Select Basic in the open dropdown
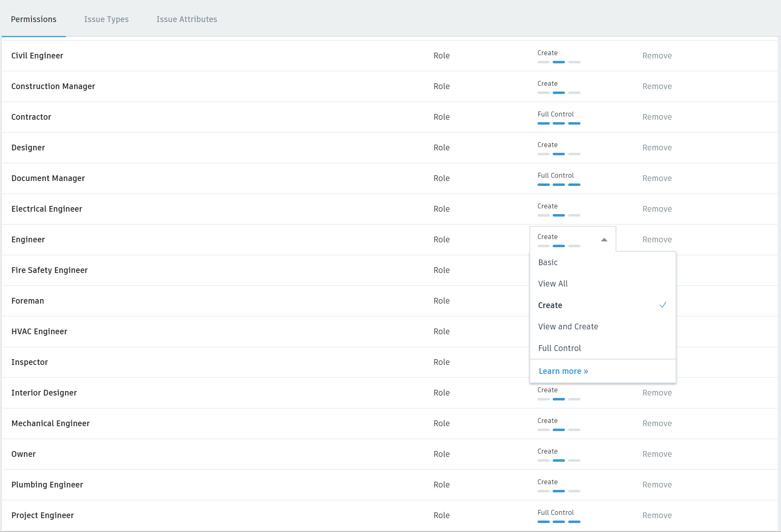The height and width of the screenshot is (532, 781). coord(548,262)
